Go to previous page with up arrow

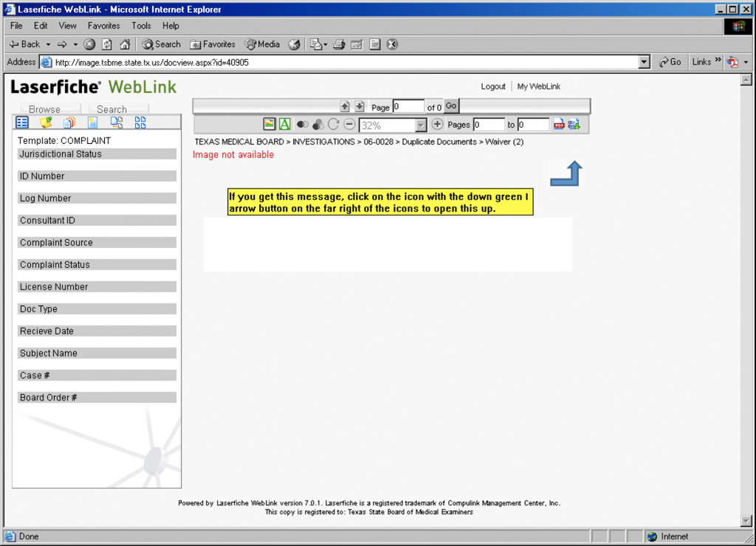[345, 107]
